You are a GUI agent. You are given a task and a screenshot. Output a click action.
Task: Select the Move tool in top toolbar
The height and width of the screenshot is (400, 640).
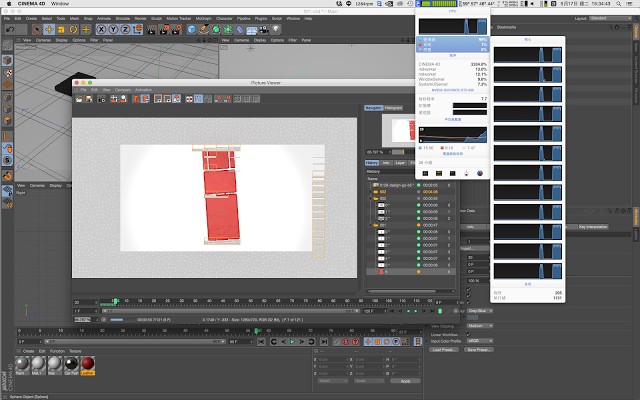point(49,29)
